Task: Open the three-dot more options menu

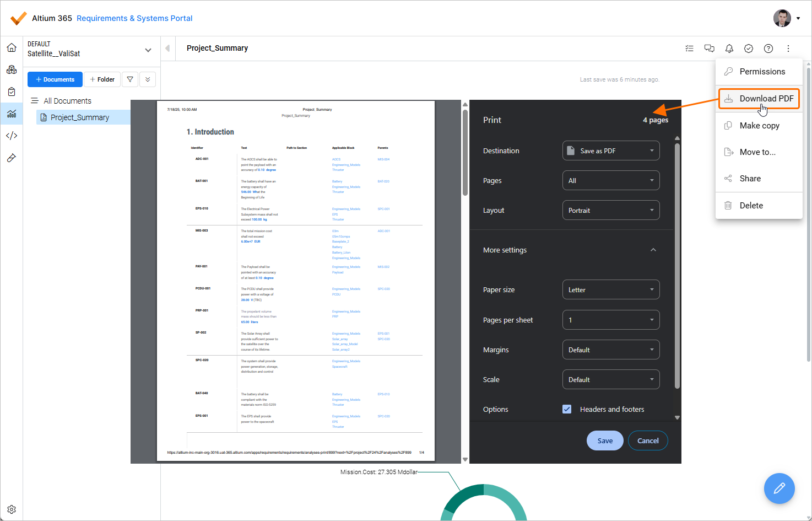Action: 788,49
